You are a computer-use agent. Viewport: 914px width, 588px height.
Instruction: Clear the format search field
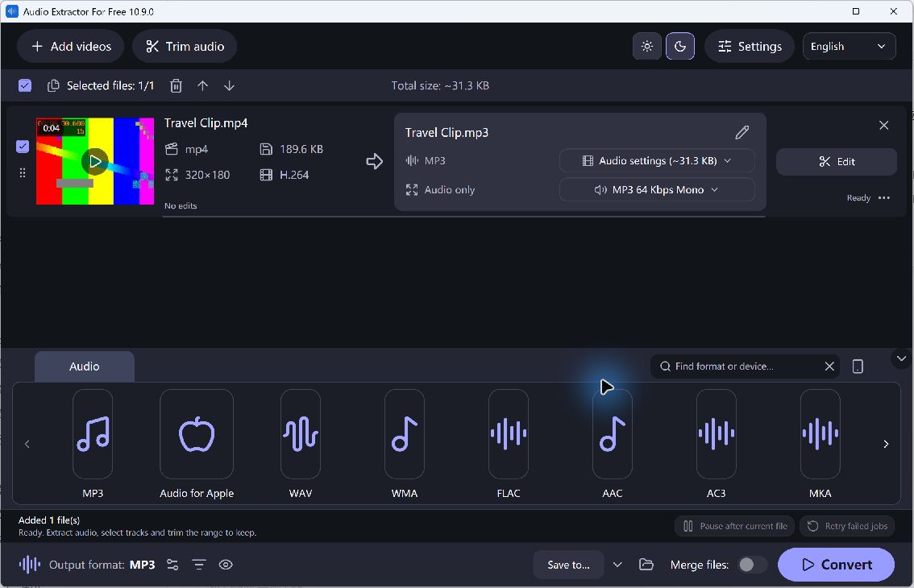click(829, 366)
